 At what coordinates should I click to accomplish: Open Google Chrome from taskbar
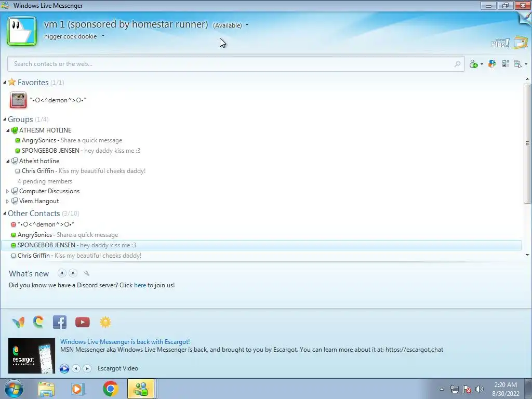tap(110, 389)
